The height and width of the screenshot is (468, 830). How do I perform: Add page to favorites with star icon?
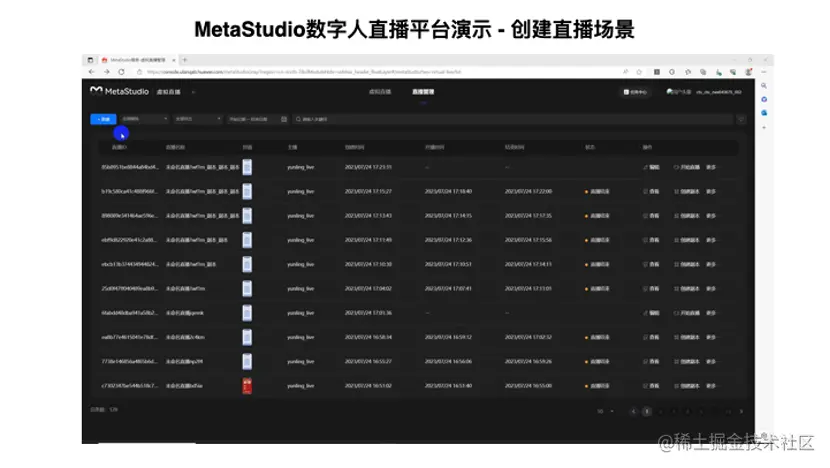coord(639,72)
